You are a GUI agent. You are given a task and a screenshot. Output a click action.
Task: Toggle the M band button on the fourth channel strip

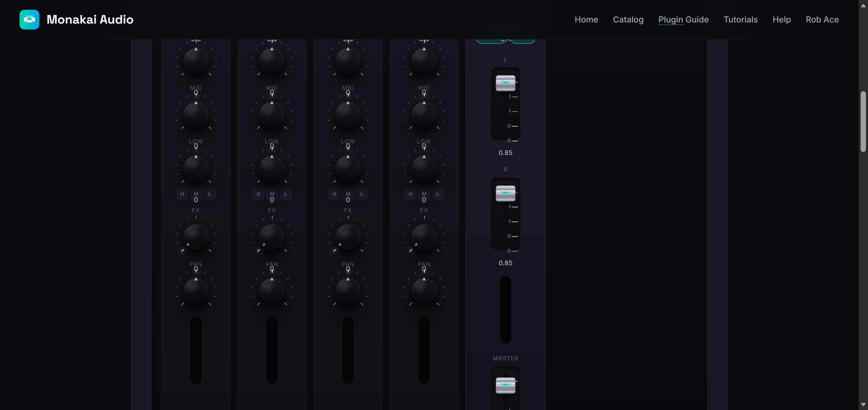click(x=424, y=194)
